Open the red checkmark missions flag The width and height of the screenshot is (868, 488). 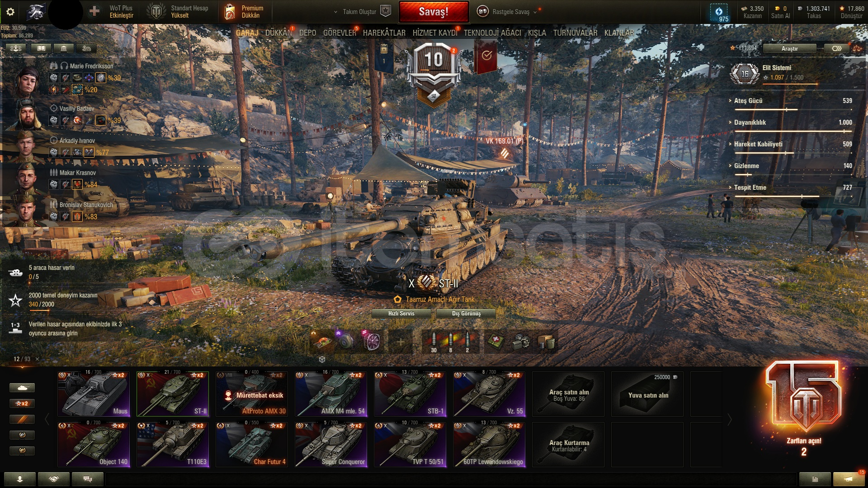pyautogui.click(x=486, y=56)
